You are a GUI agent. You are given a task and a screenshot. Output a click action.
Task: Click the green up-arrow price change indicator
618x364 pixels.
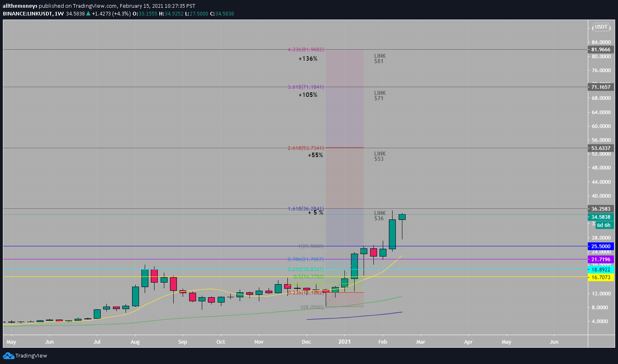[x=88, y=13]
